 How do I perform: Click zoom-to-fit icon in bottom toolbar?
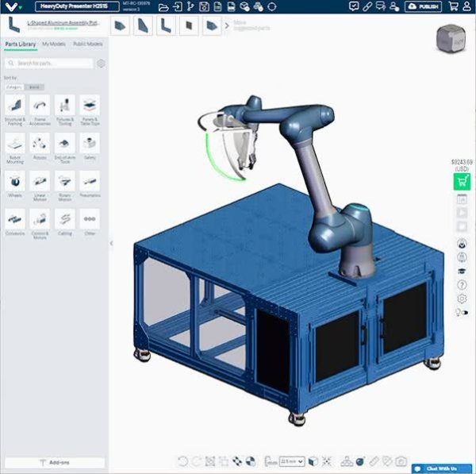[x=209, y=461]
